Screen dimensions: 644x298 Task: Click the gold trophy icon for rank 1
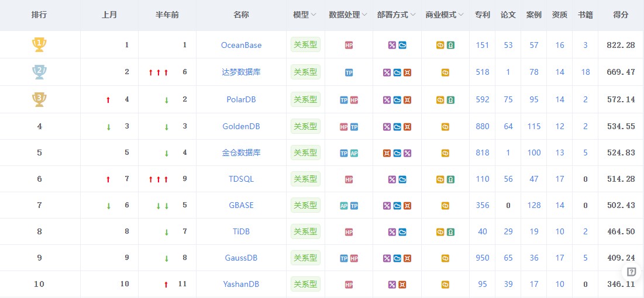point(39,44)
